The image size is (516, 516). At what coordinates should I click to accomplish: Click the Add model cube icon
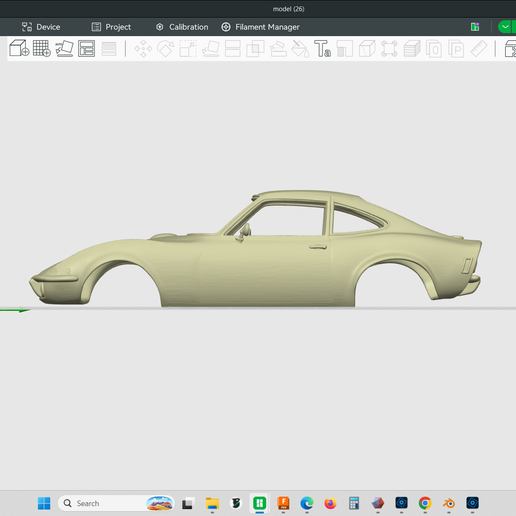tap(19, 48)
